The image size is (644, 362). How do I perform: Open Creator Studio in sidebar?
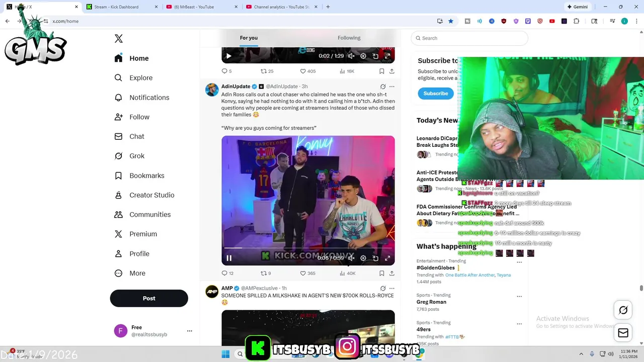pyautogui.click(x=144, y=195)
